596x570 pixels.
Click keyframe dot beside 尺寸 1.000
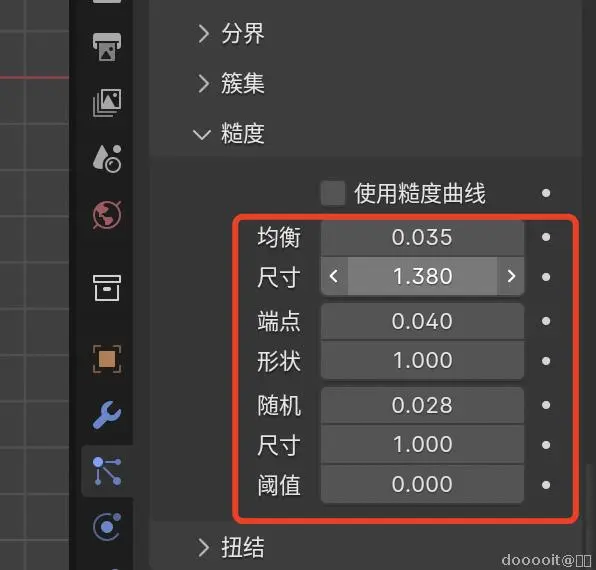pyautogui.click(x=546, y=445)
